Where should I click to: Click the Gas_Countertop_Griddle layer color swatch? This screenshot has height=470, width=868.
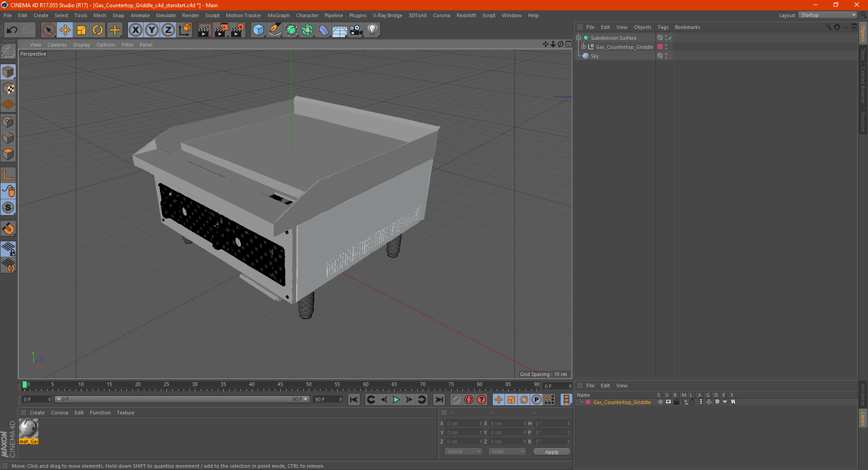660,47
